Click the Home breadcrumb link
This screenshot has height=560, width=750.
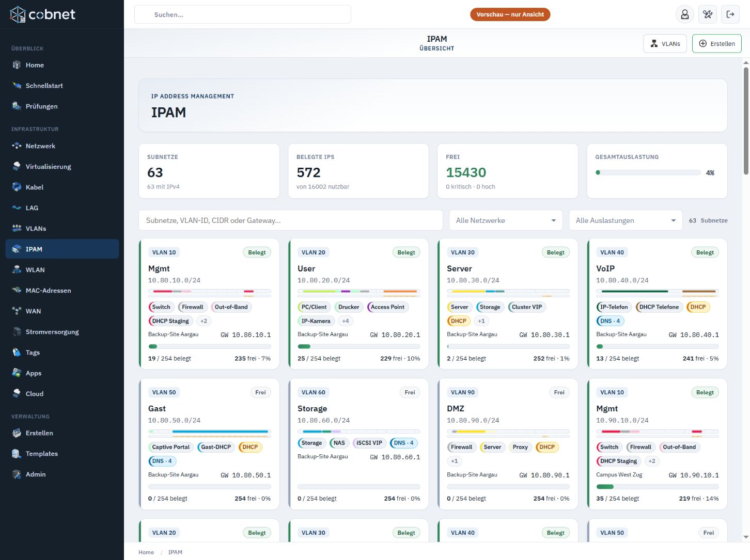[x=146, y=552]
